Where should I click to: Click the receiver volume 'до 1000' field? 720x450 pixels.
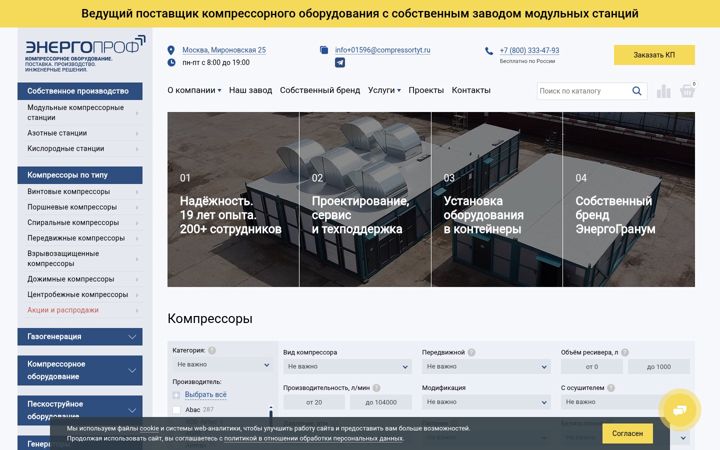coord(659,366)
